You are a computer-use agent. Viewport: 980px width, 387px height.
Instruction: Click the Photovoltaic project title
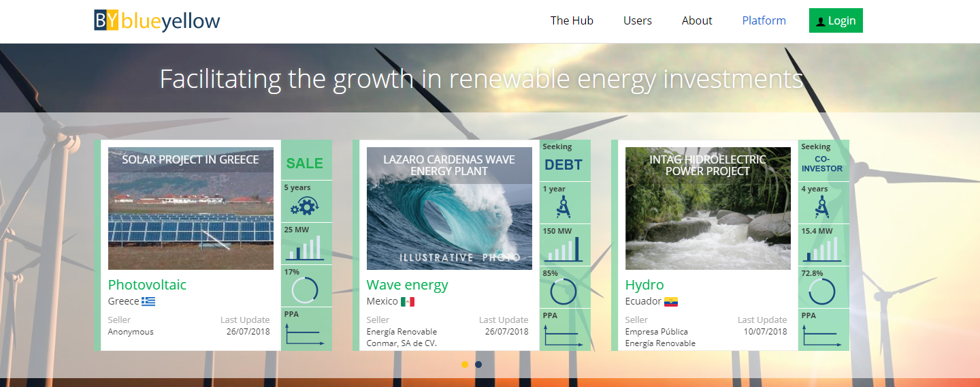pyautogui.click(x=147, y=285)
